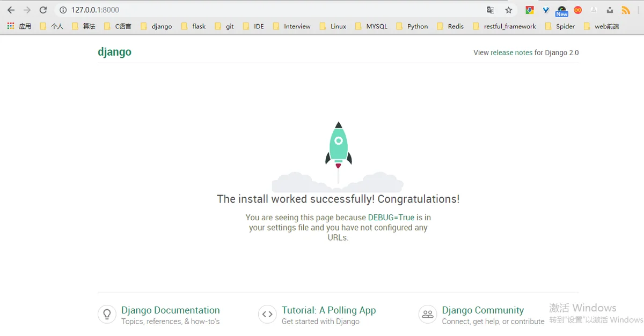Screen dimensions: 644x336
Task: Open Django Documentation link
Action: (171, 310)
